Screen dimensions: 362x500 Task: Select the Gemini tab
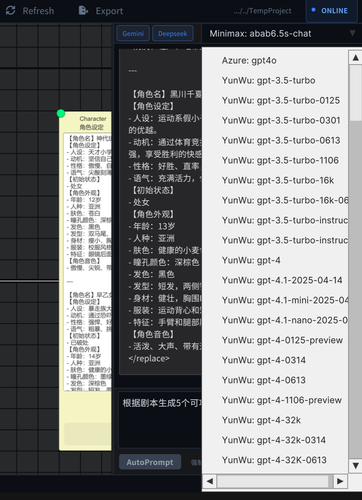click(x=133, y=33)
